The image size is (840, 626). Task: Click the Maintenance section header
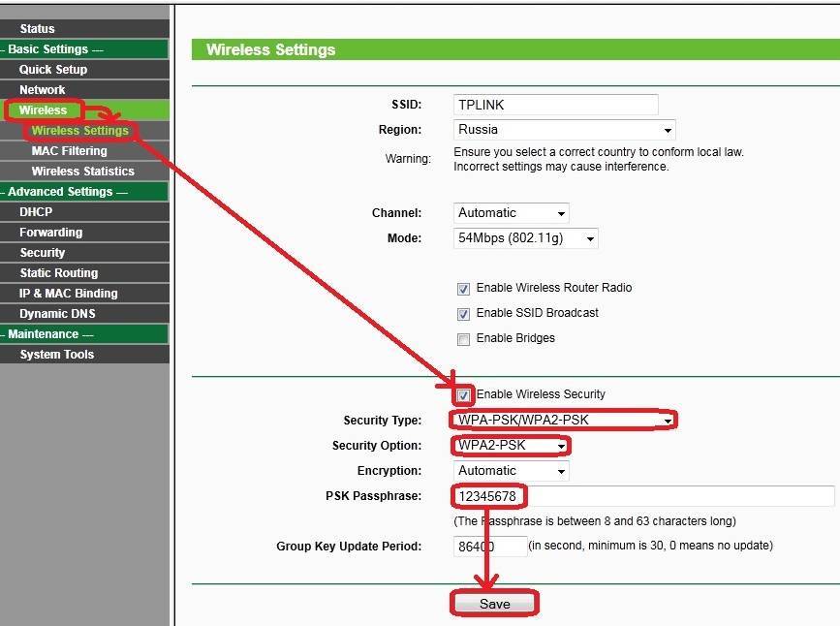coord(84,334)
